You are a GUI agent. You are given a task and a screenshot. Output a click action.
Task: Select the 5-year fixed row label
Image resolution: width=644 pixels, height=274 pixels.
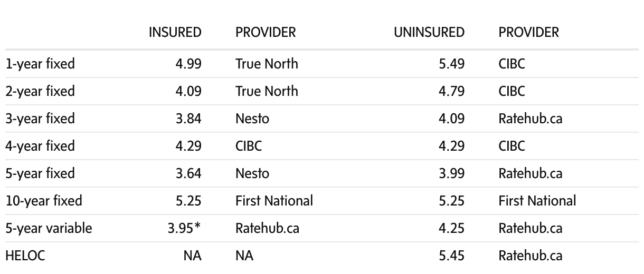click(40, 173)
